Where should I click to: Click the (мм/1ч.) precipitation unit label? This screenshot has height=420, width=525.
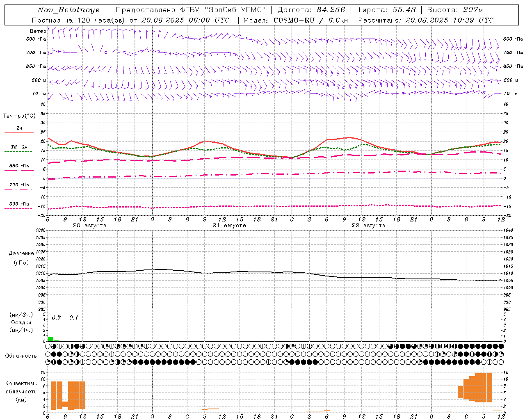pos(21,330)
